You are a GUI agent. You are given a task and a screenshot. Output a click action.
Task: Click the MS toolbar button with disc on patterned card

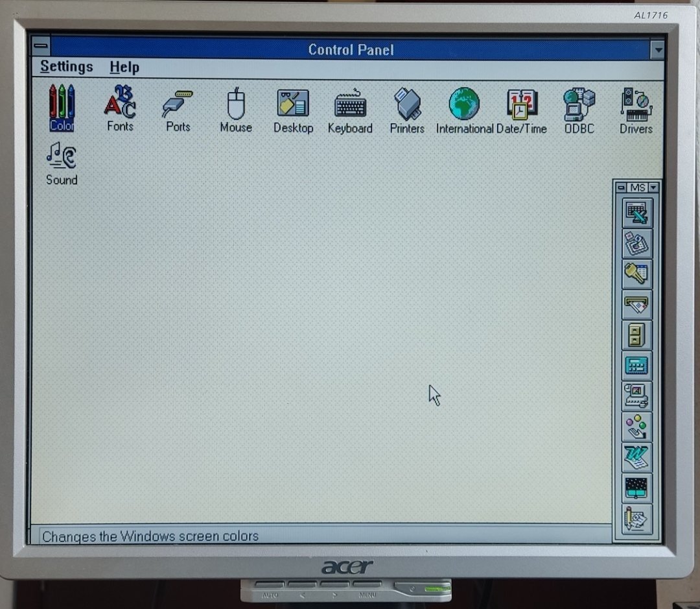[636, 243]
